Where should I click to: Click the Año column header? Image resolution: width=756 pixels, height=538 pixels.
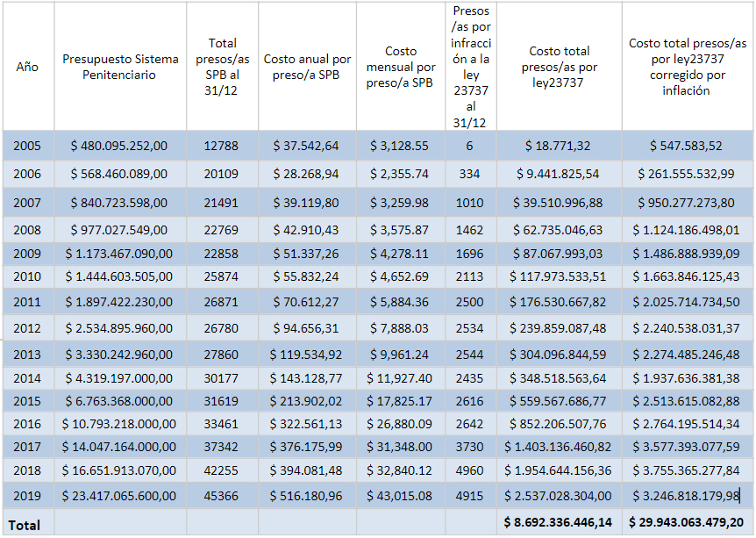28,67
